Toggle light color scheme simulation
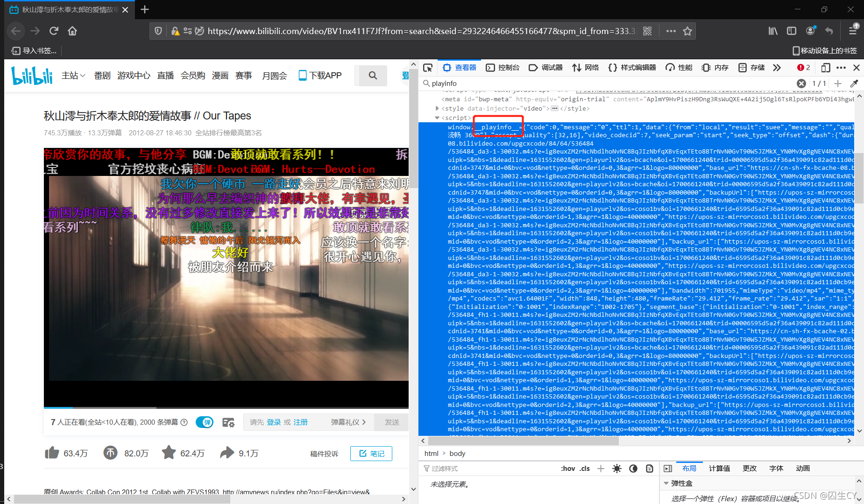The image size is (864, 504). pyautogui.click(x=617, y=469)
